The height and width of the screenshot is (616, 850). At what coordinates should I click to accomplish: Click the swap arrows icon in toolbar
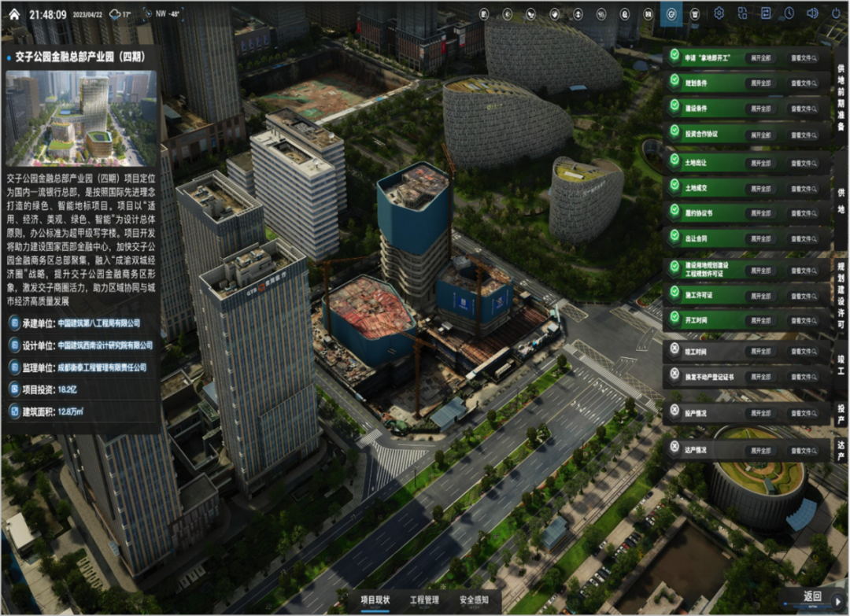pos(766,13)
